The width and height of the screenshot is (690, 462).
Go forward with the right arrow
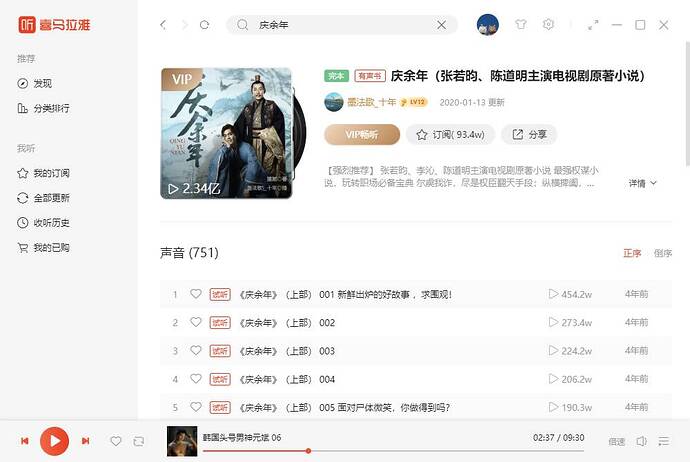click(184, 25)
